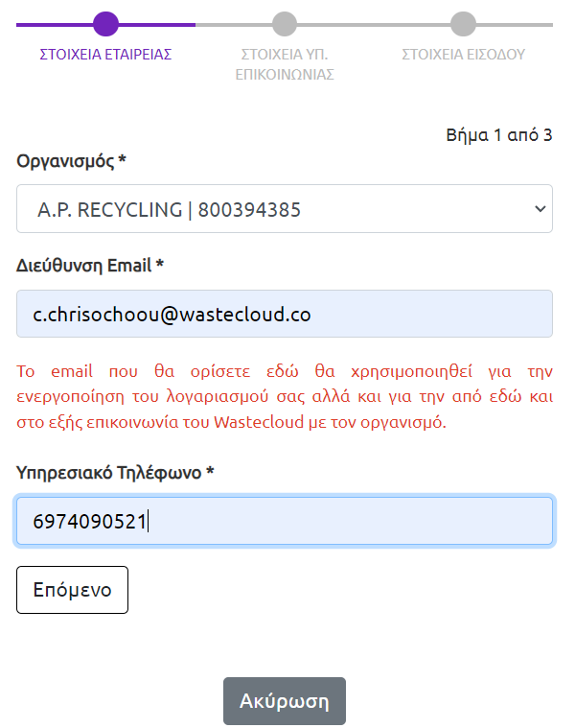Click the purple completed progress line
This screenshot has height=728, width=575.
pos(153,24)
